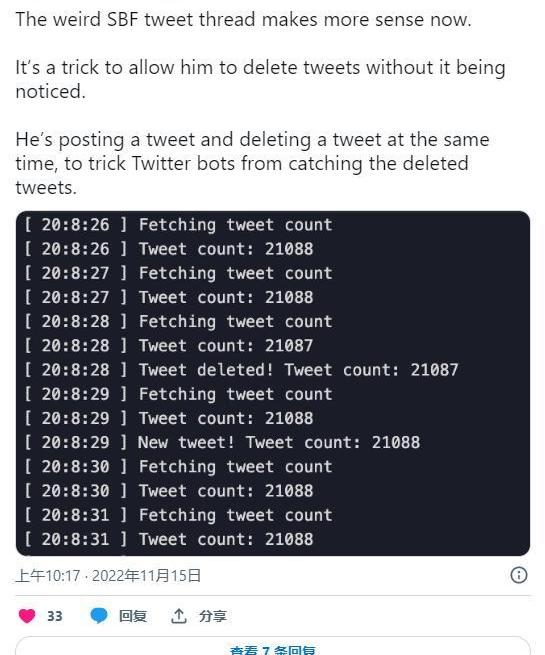Open the info circle icon beside the date
The image size is (545, 655).
[519, 575]
